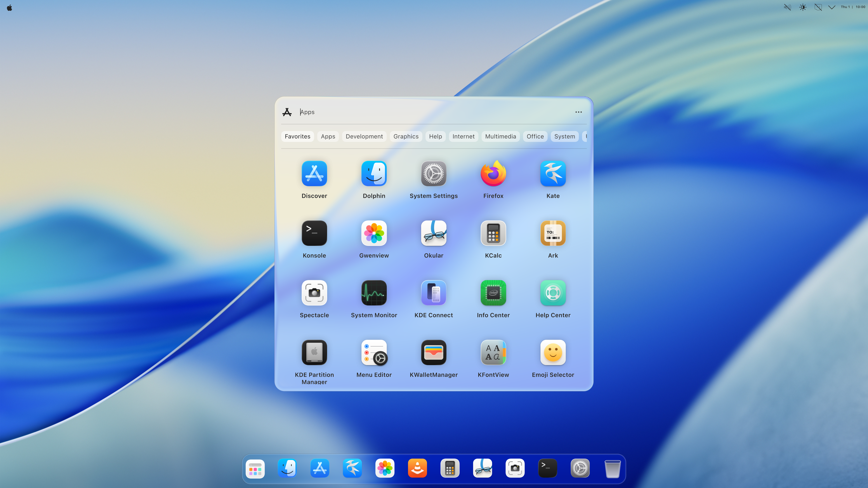868x488 pixels.
Task: Open the launcher grid icon in dock
Action: click(x=255, y=469)
